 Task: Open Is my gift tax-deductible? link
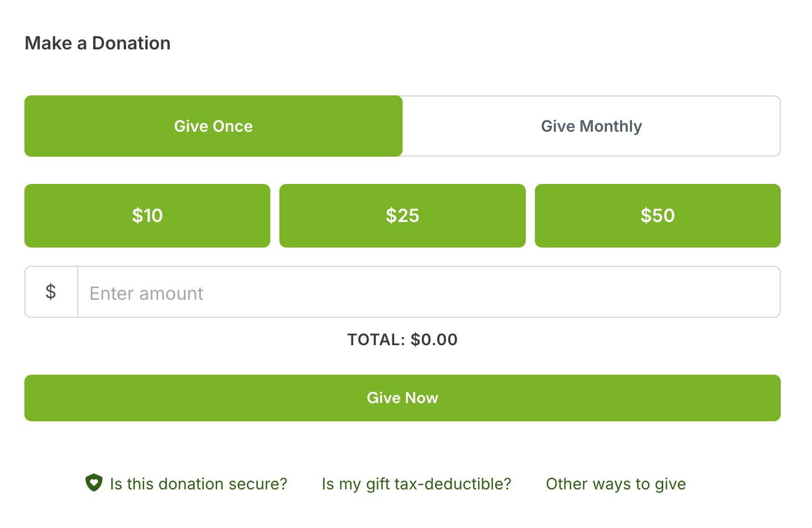click(x=416, y=484)
